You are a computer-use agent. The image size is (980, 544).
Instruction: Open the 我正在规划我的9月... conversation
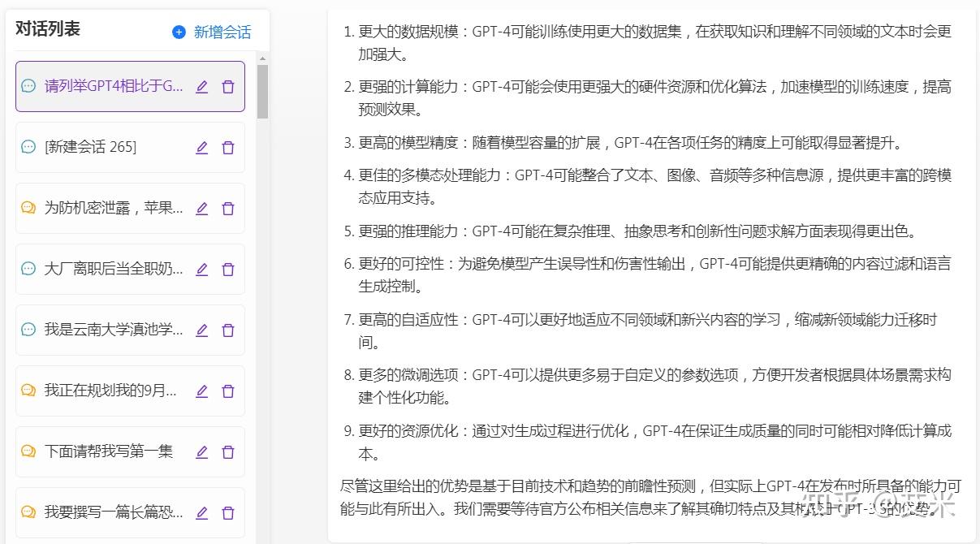pyautogui.click(x=130, y=391)
